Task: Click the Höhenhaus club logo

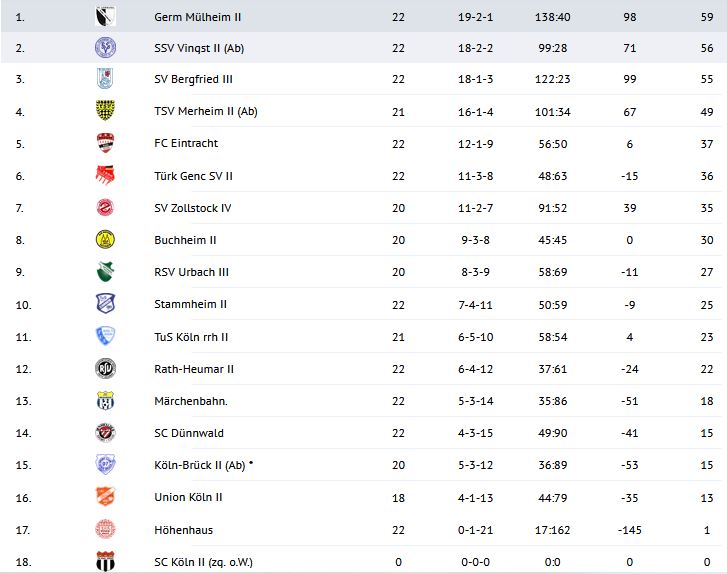Action: click(x=105, y=530)
